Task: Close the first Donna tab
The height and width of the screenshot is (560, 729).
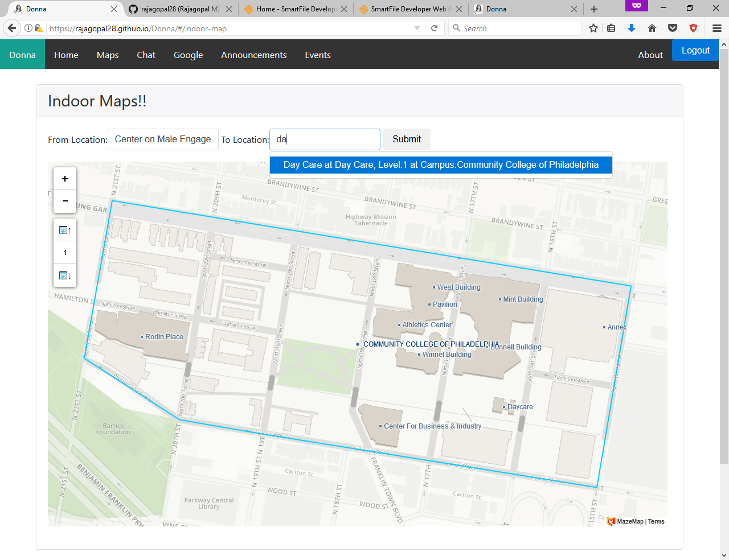Action: point(114,9)
